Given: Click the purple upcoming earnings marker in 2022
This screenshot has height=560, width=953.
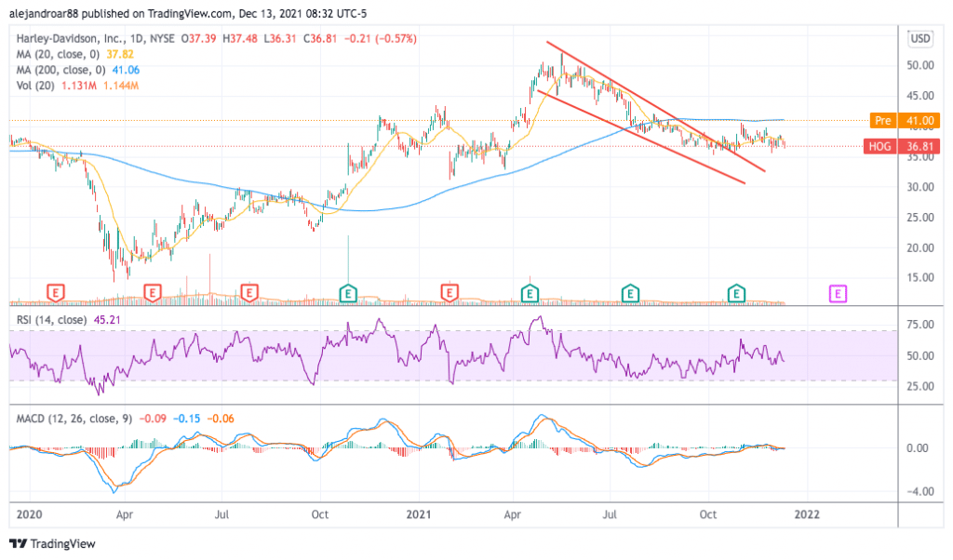Looking at the screenshot, I should 839,295.
